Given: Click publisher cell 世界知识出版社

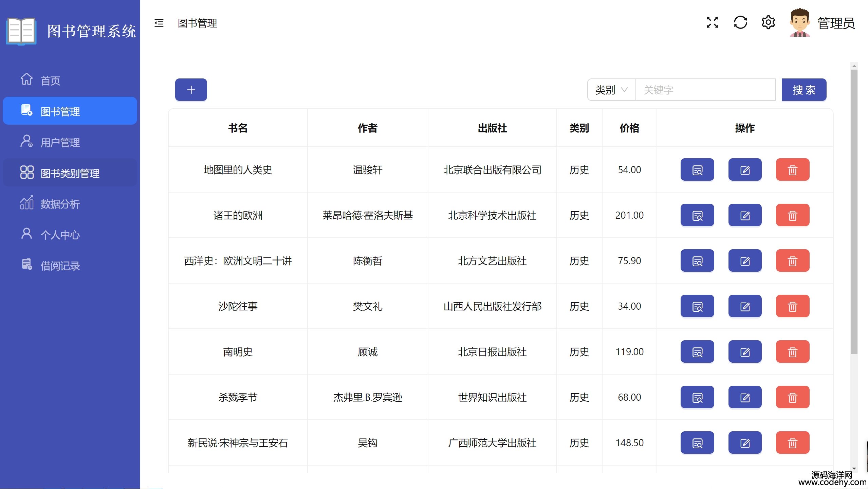Looking at the screenshot, I should point(492,397).
